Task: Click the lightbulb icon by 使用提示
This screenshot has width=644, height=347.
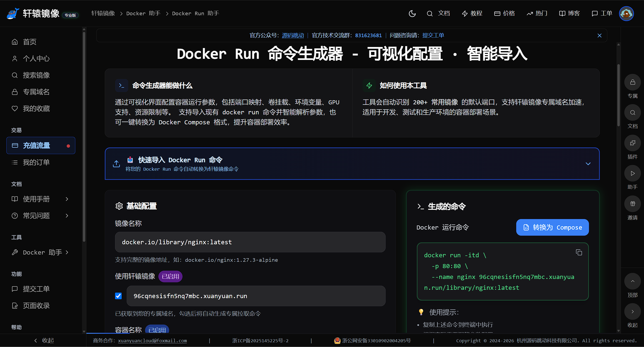Action: coord(421,312)
